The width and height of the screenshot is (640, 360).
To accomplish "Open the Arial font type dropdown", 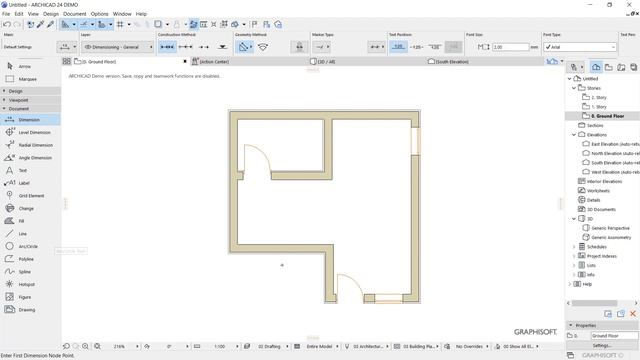I will tap(580, 47).
